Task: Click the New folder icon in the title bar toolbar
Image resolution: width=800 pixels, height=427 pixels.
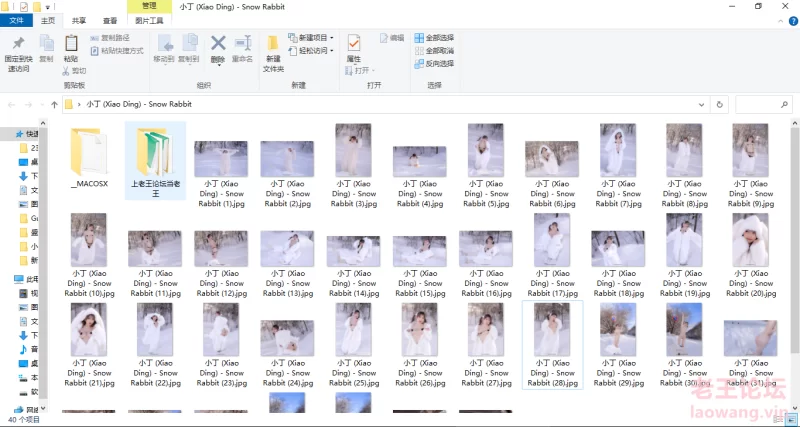Action: [x=37, y=7]
